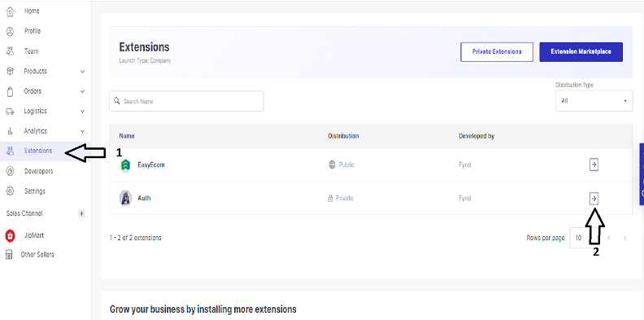Expand the Logistics submenu chevron
The height and width of the screenshot is (320, 644).
coord(83,112)
